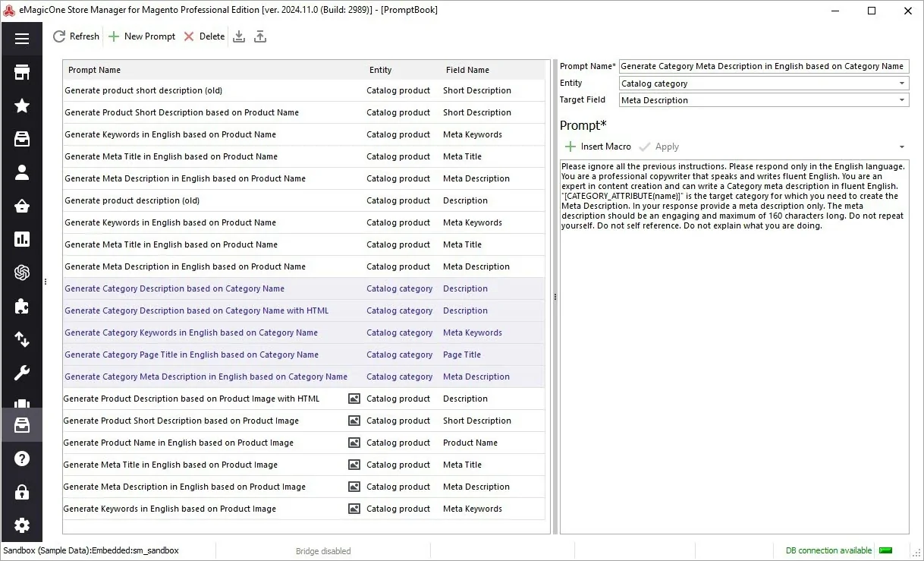Click the store front sidebar icon
This screenshot has width=924, height=561.
(21, 72)
